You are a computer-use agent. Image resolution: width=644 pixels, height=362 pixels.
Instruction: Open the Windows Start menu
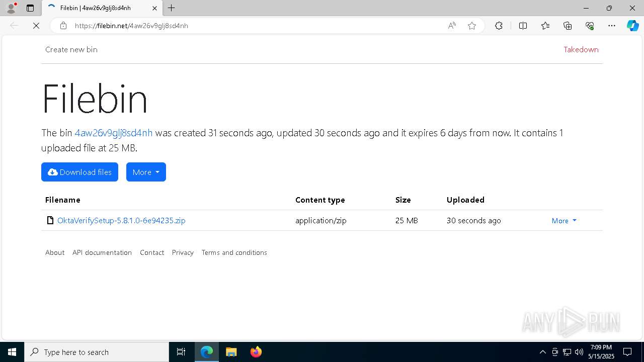pyautogui.click(x=12, y=352)
